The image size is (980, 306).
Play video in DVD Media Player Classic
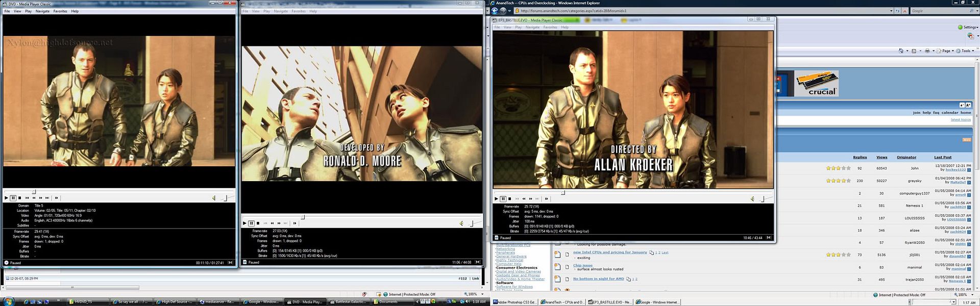(6, 198)
